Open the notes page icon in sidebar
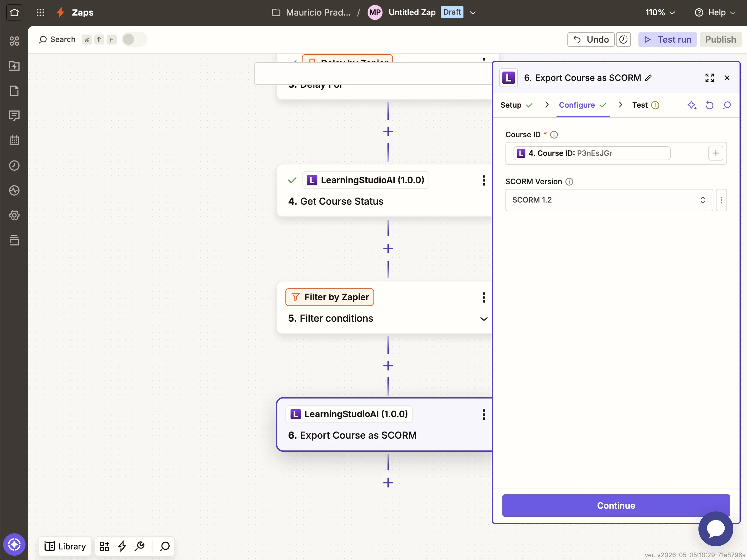This screenshot has width=747, height=560. coord(14,91)
